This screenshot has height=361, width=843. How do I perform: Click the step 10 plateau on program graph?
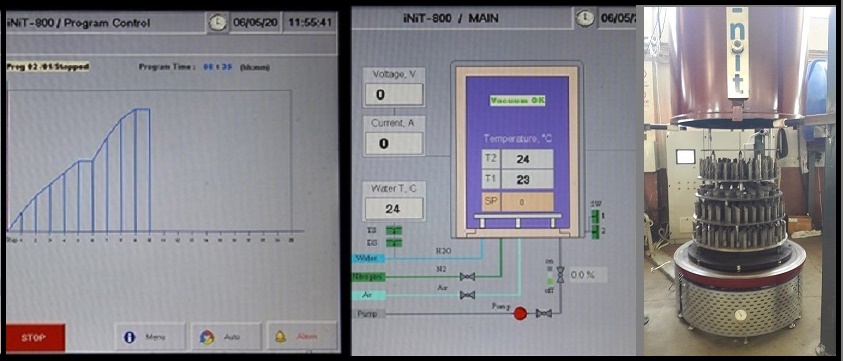pyautogui.click(x=142, y=109)
